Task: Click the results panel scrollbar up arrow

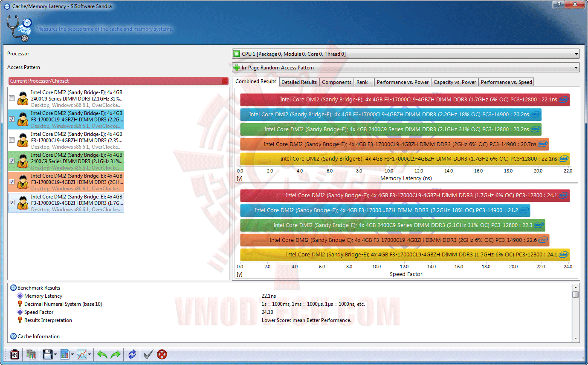Action: pyautogui.click(x=576, y=287)
